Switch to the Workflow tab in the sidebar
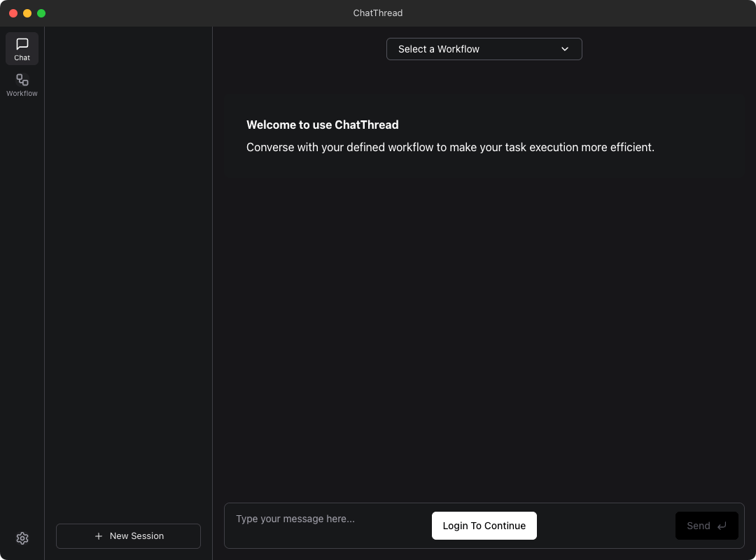Image resolution: width=756 pixels, height=560 pixels. coord(22,84)
